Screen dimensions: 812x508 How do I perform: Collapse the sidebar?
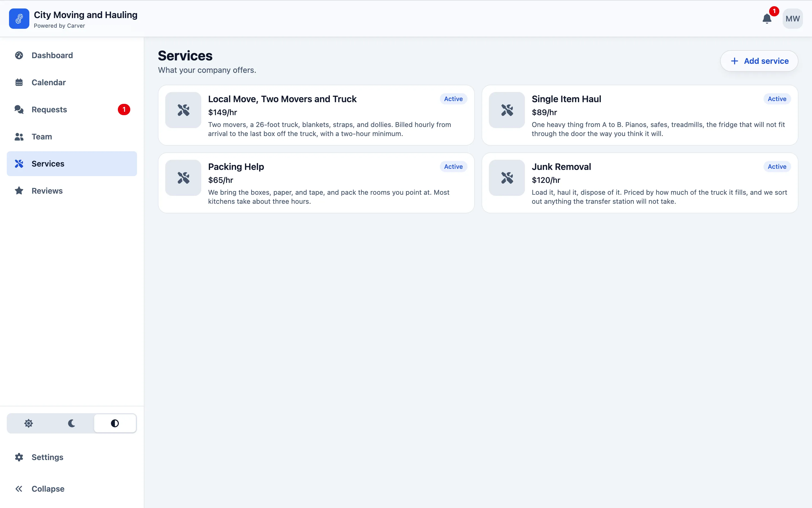coord(72,489)
